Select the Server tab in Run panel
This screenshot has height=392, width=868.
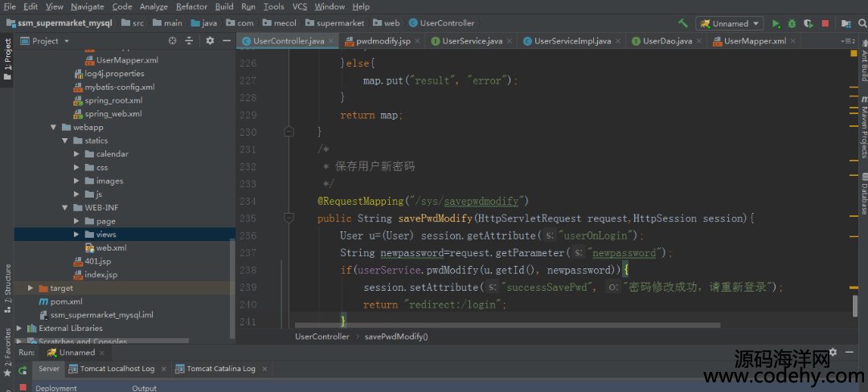(49, 369)
